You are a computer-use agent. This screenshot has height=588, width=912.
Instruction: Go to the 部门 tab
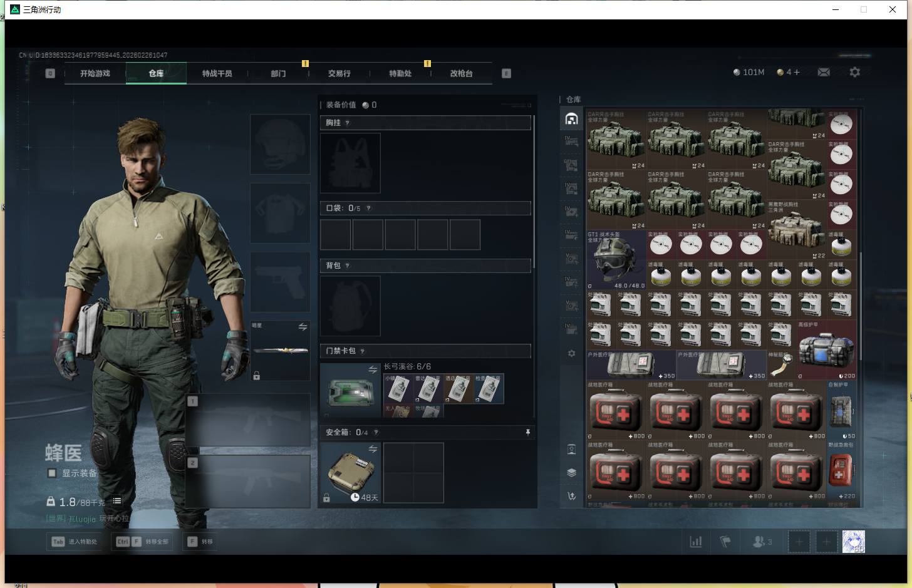(x=278, y=73)
